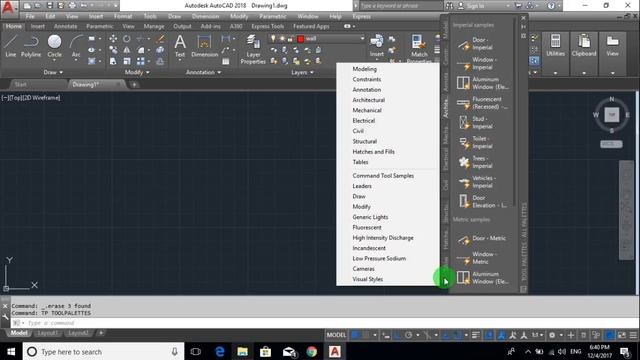Add a new drawing tab with plus
This screenshot has height=360, width=640.
click(x=134, y=84)
